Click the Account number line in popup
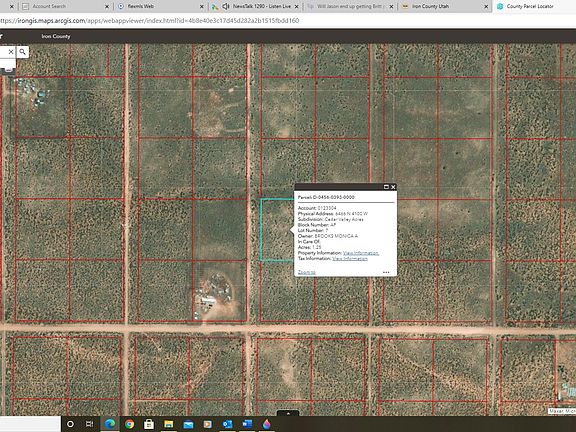 (x=317, y=208)
